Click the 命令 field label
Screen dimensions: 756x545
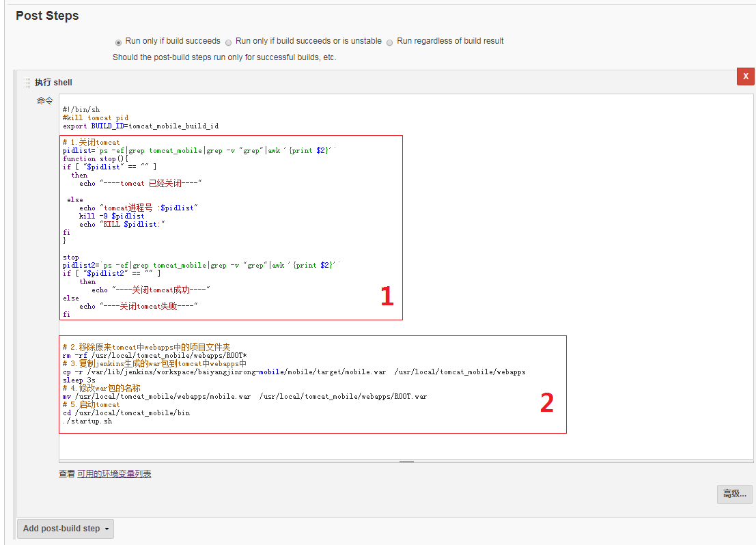coord(45,101)
